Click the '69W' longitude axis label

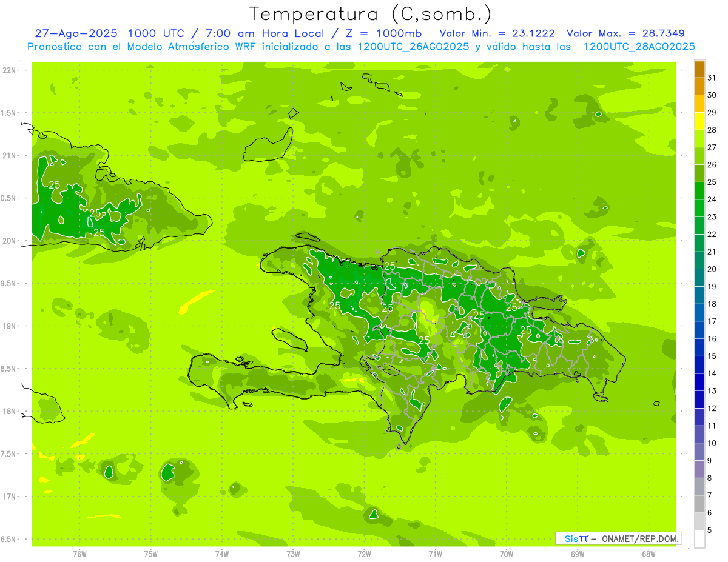(578, 554)
